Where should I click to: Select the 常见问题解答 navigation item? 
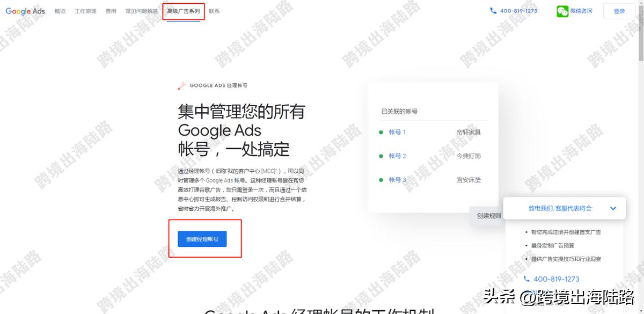pyautogui.click(x=141, y=11)
